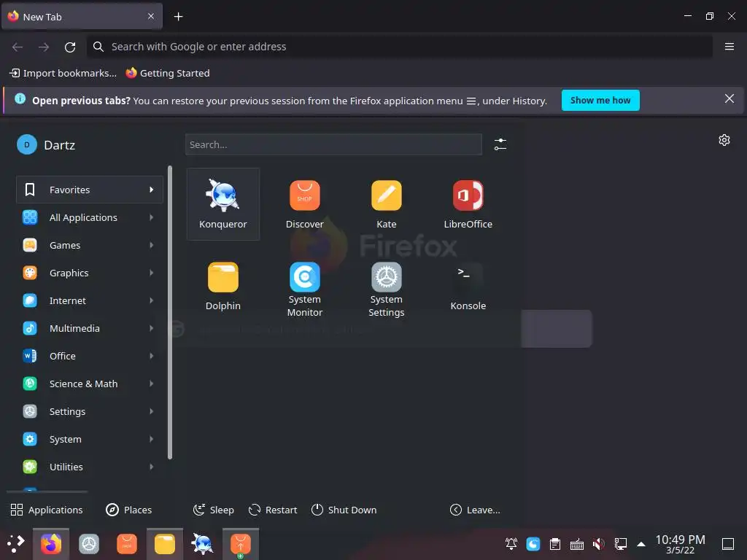Expand the Internet category arrow
Screen dimensions: 747x560
152,300
